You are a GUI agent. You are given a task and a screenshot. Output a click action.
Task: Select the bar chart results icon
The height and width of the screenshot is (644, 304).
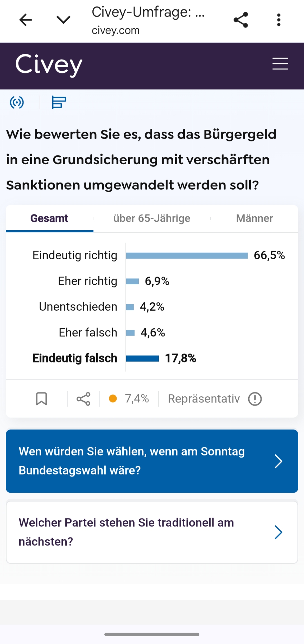point(59,103)
